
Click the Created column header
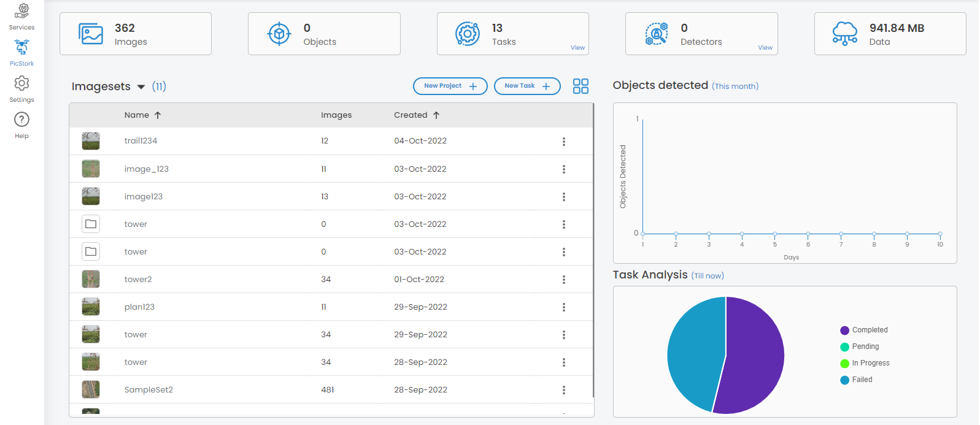pos(411,115)
